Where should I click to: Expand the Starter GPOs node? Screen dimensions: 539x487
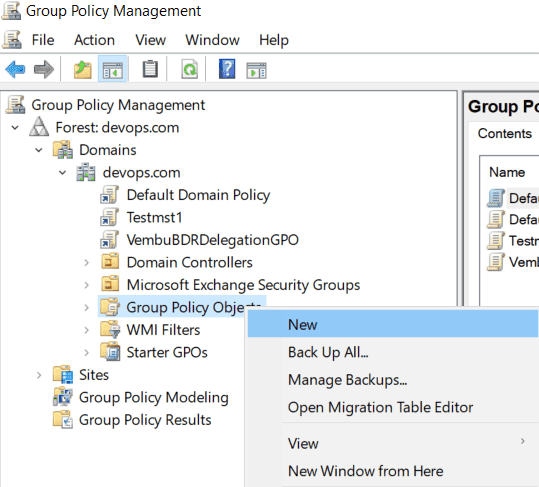86,352
